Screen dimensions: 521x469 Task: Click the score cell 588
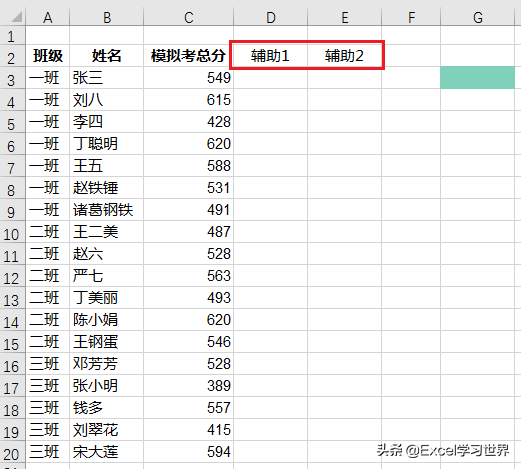tap(189, 166)
